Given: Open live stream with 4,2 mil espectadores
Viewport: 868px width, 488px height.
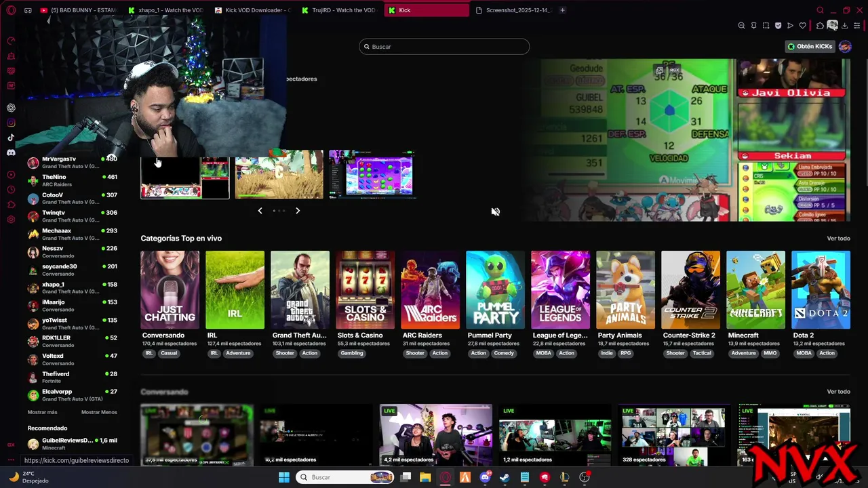Looking at the screenshot, I should (435, 434).
